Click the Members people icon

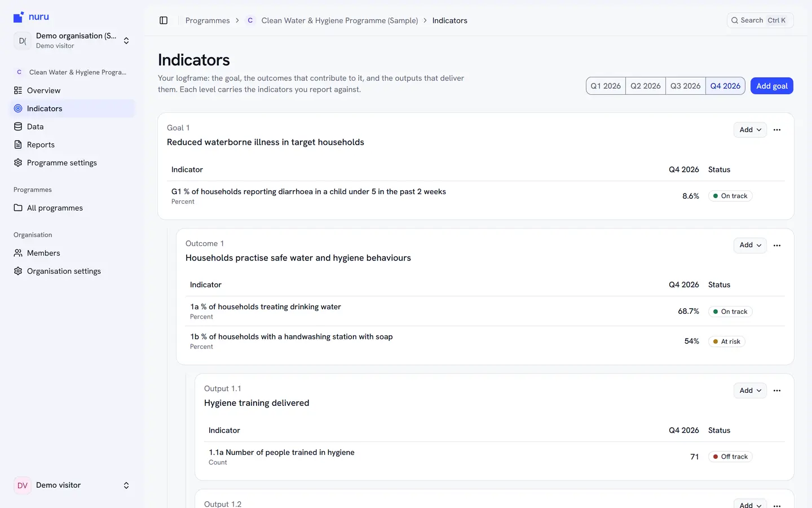(x=18, y=253)
